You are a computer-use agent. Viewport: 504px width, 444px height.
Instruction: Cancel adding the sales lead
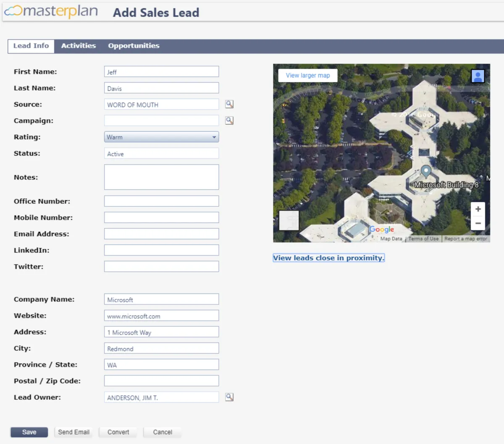(163, 432)
